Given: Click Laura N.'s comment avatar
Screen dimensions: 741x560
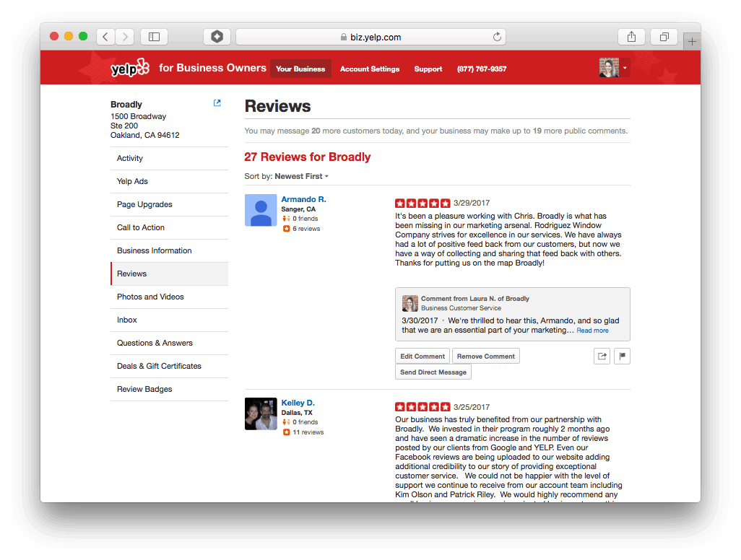Looking at the screenshot, I should pyautogui.click(x=410, y=303).
